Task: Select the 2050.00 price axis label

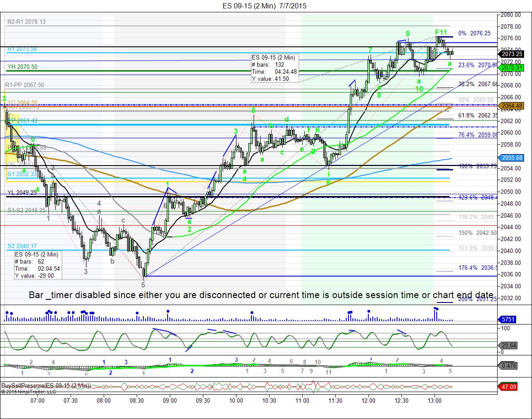Action: (511, 192)
